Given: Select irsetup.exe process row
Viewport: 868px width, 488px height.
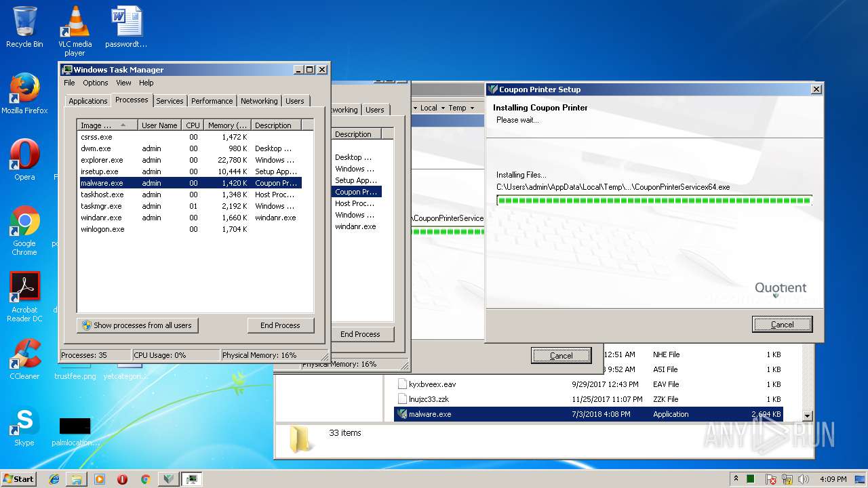Looking at the screenshot, I should [190, 171].
